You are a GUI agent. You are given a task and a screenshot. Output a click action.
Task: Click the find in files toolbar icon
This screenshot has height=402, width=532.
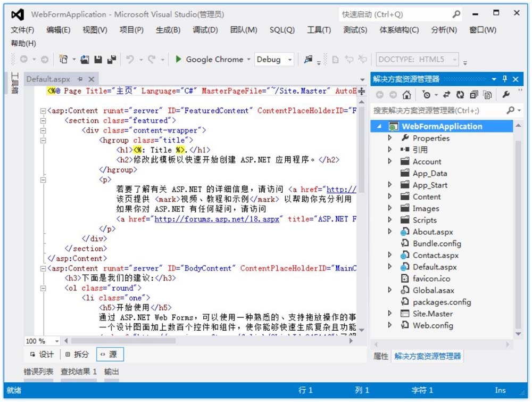pos(308,60)
